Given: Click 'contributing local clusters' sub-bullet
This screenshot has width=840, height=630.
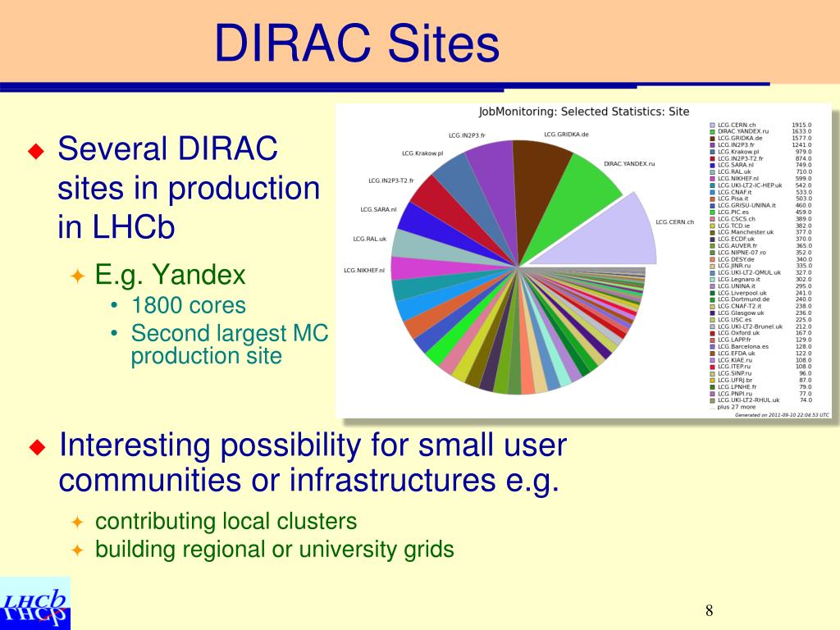Looking at the screenshot, I should click(x=226, y=521).
